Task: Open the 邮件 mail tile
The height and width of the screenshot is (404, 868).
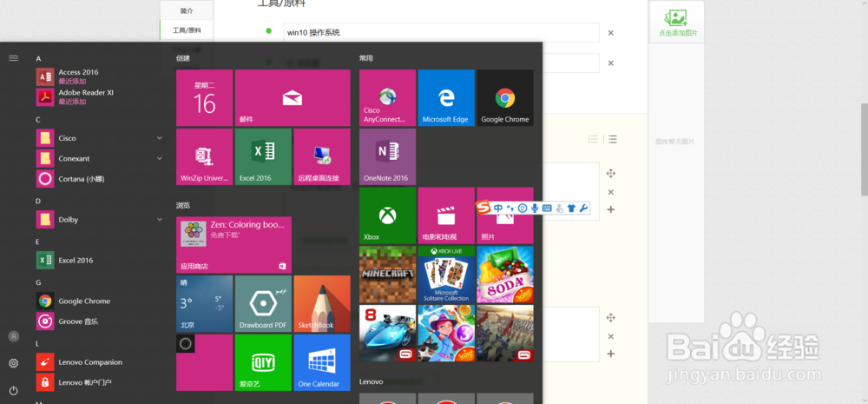Action: point(293,98)
